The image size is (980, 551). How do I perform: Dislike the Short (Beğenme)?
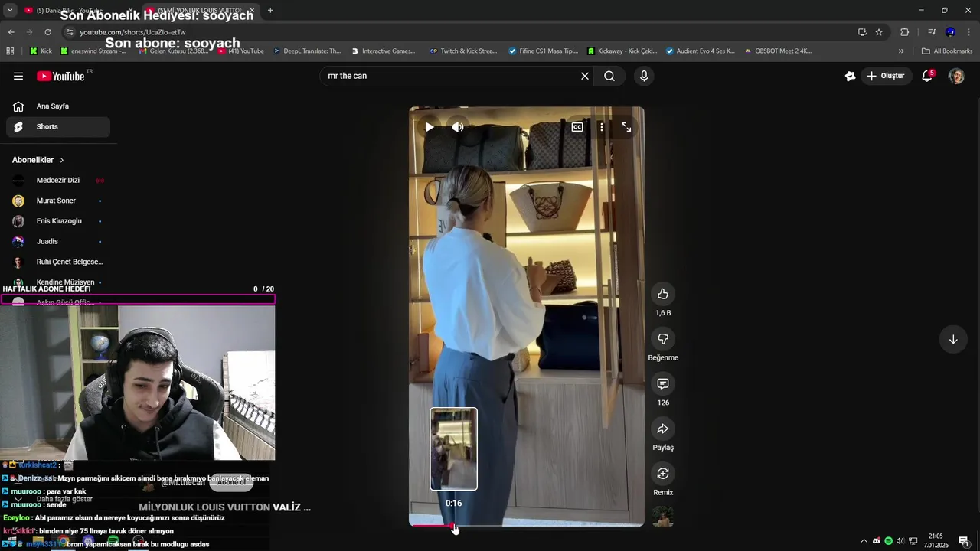(663, 339)
